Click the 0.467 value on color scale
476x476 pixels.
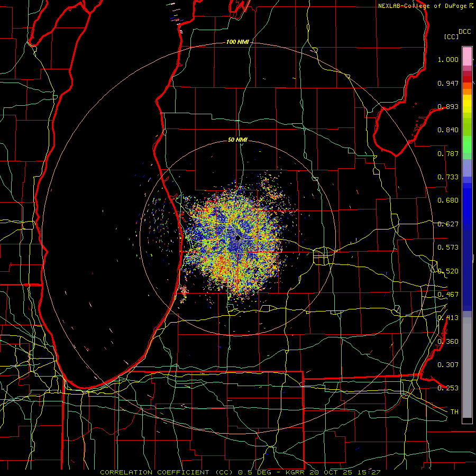[448, 295]
